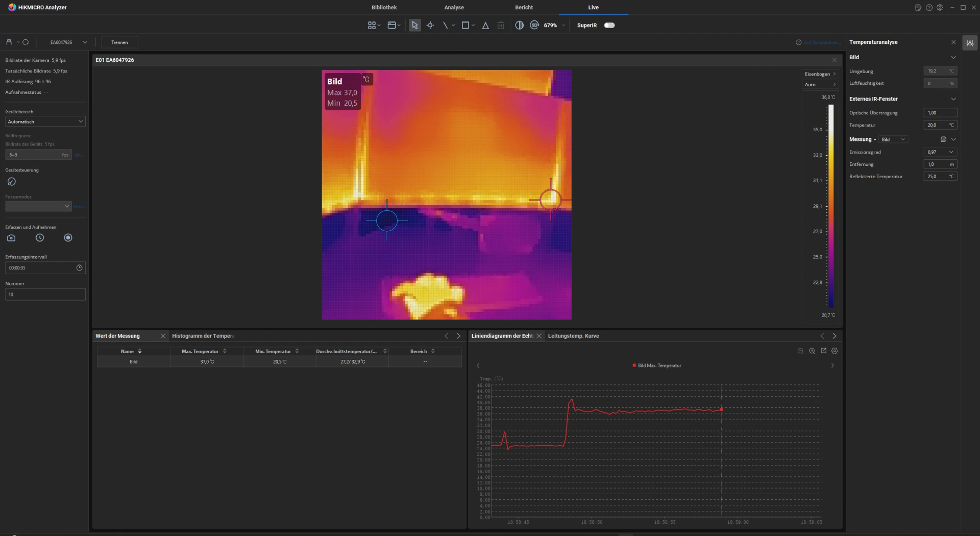Viewport: 980px width, 536px height.
Task: Open the Gerätebereich Automatisch dropdown
Action: [45, 121]
